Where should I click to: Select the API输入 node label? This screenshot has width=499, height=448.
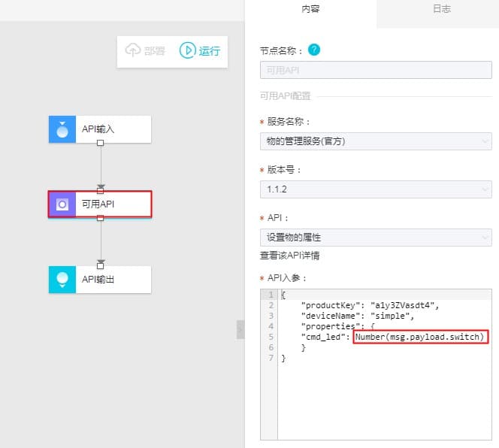tap(98, 129)
